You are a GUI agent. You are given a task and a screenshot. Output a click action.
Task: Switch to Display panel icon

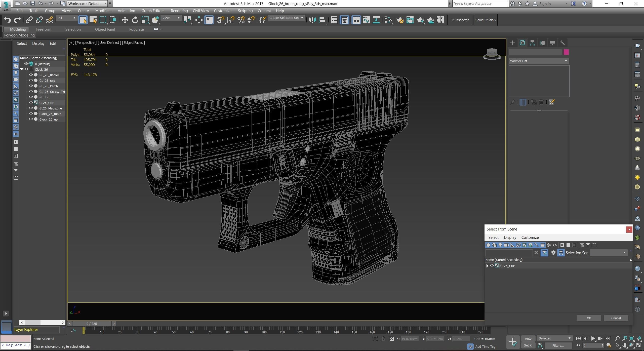[x=552, y=43]
